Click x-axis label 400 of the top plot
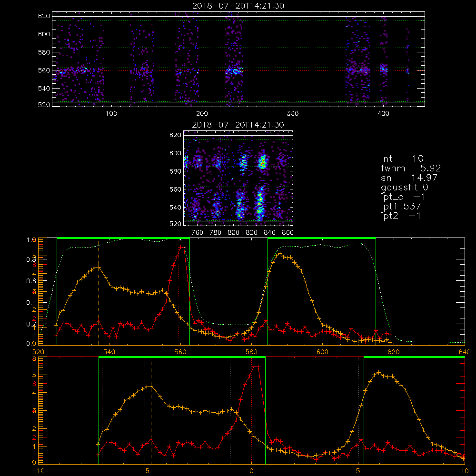Image resolution: width=476 pixels, height=476 pixels. point(383,114)
